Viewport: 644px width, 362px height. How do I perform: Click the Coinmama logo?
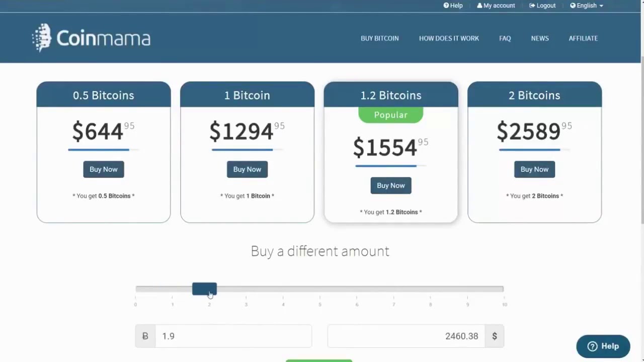91,38
